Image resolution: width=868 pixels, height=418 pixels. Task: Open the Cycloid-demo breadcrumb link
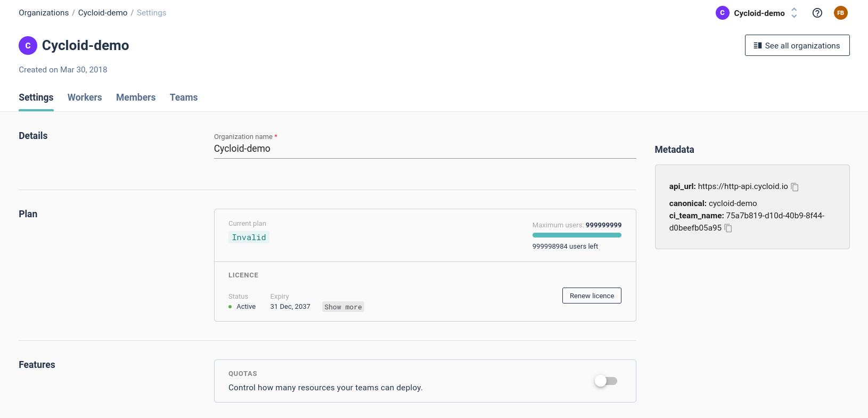(103, 13)
